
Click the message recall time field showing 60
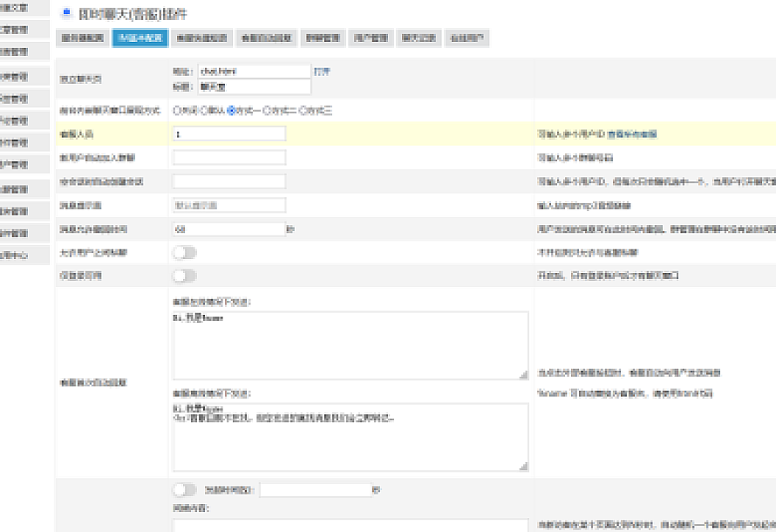click(x=228, y=229)
